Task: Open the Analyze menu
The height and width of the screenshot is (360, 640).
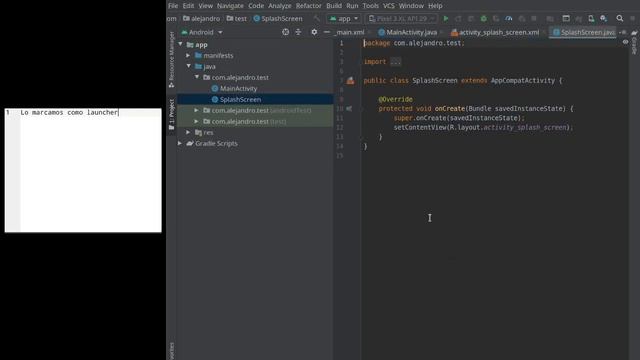Action: pos(280,6)
